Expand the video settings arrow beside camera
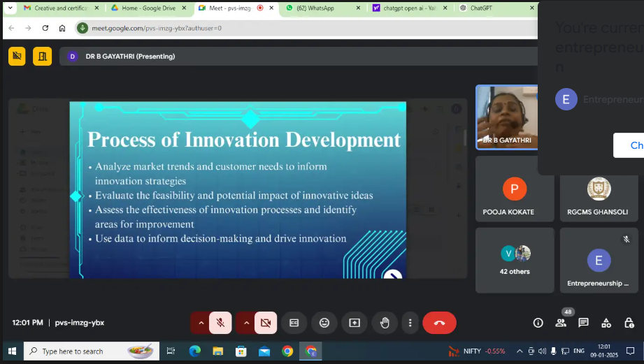Image resolution: width=644 pixels, height=364 pixels. pyautogui.click(x=245, y=323)
